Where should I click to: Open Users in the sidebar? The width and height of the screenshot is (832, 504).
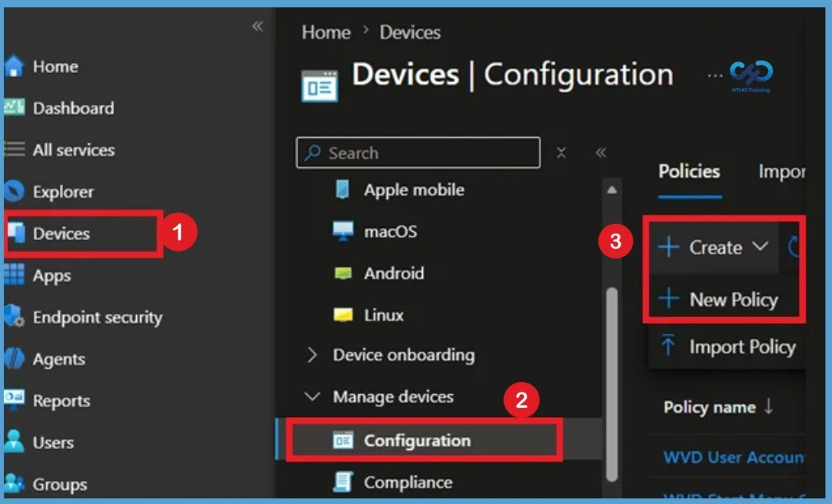pos(53,443)
